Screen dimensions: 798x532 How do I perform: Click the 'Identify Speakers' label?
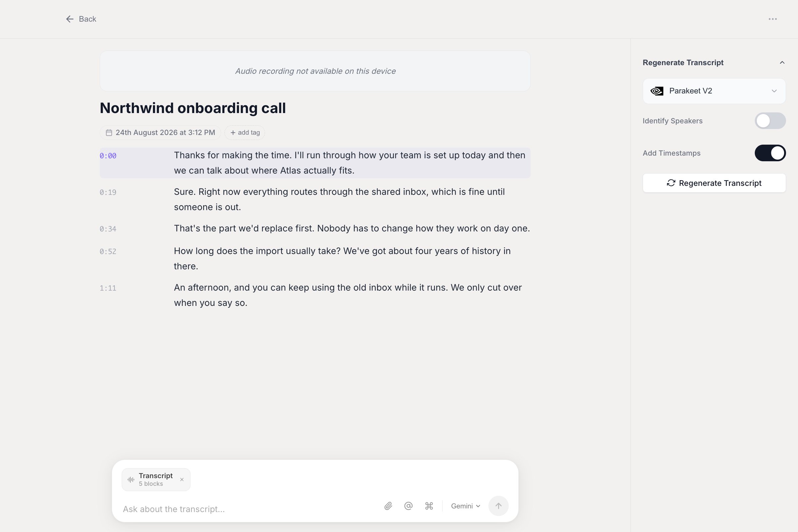(x=672, y=121)
